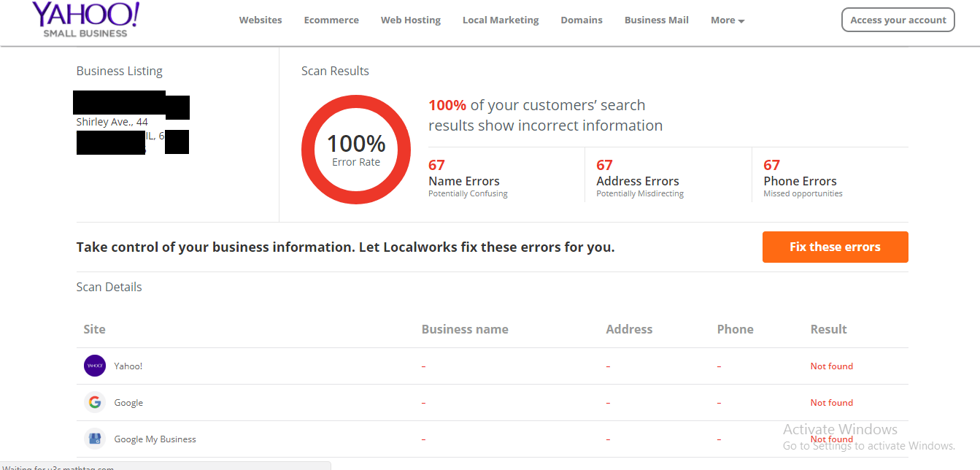Image resolution: width=980 pixels, height=470 pixels.
Task: Click Not found in Yahoo! row
Action: (831, 366)
